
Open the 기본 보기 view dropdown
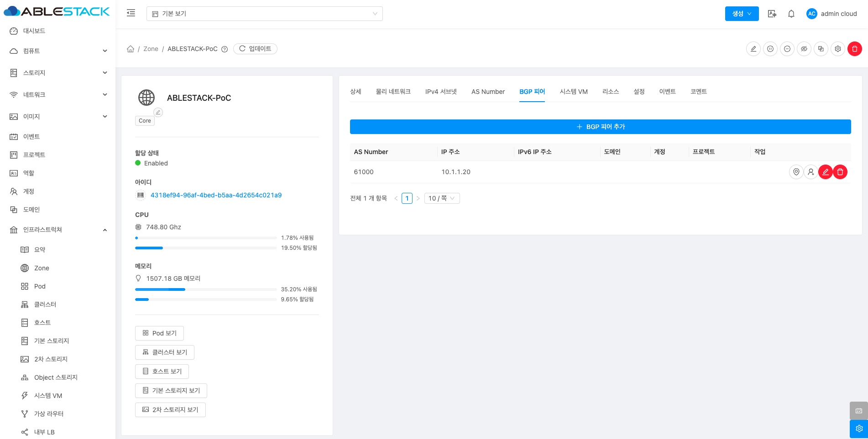click(264, 14)
